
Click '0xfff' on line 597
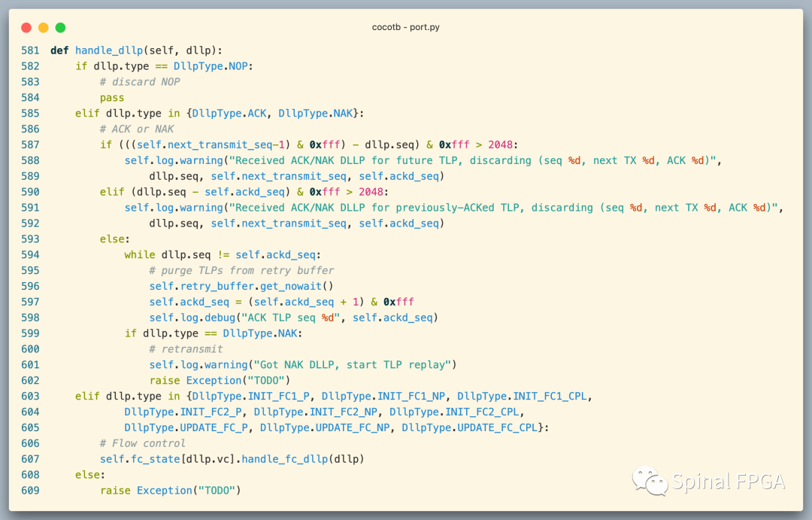[x=398, y=302]
